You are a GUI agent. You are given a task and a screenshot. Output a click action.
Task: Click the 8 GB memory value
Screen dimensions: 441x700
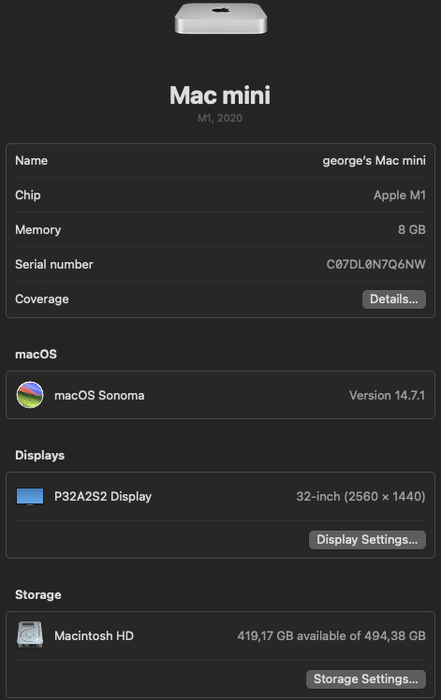[412, 230]
